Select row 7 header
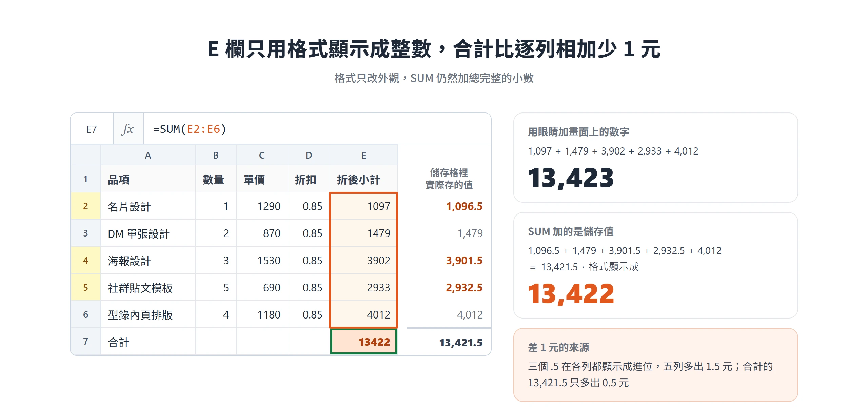This screenshot has height=410, width=868. [x=86, y=342]
